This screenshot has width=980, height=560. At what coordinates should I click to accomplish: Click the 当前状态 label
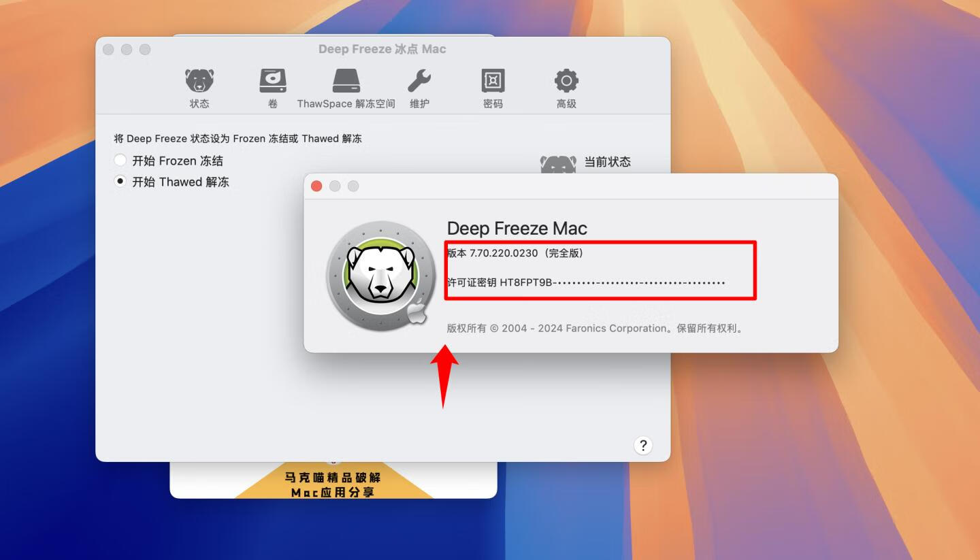tap(608, 162)
